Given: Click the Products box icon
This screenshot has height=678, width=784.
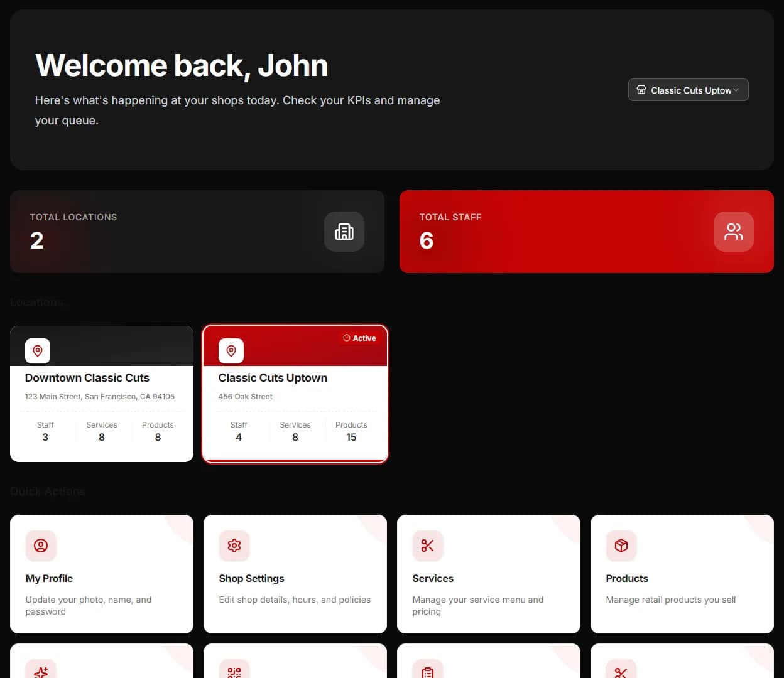Looking at the screenshot, I should pos(621,546).
